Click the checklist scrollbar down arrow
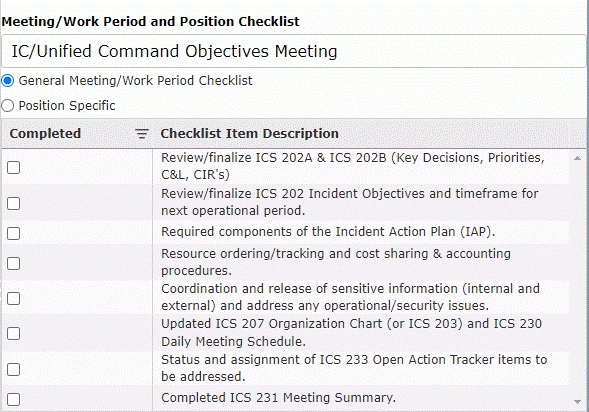This screenshot has width=589, height=412. coord(577,402)
